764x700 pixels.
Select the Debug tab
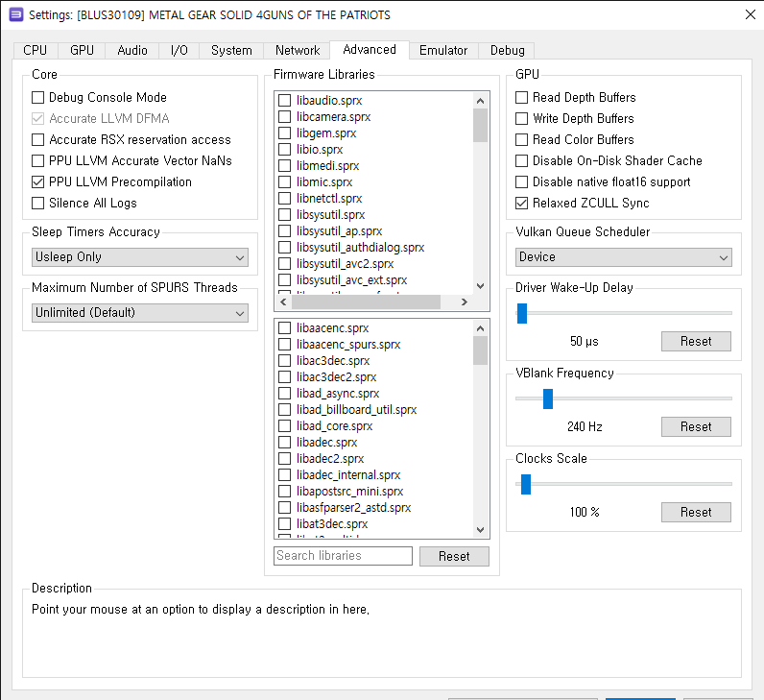tap(507, 50)
